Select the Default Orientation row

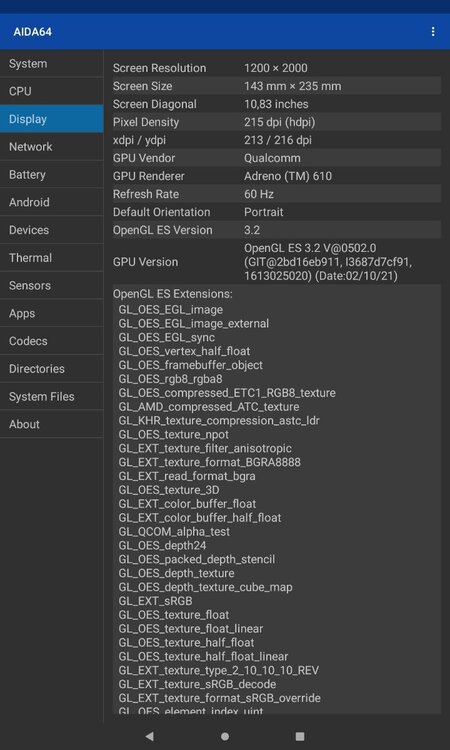(x=276, y=212)
